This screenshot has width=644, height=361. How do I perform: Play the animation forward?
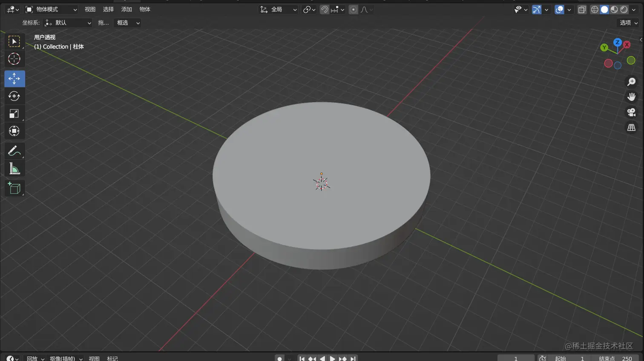click(x=333, y=358)
